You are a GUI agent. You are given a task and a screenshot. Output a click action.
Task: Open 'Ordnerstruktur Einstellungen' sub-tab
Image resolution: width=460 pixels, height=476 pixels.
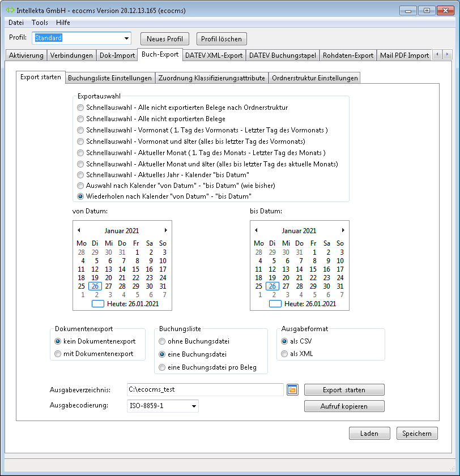click(315, 78)
